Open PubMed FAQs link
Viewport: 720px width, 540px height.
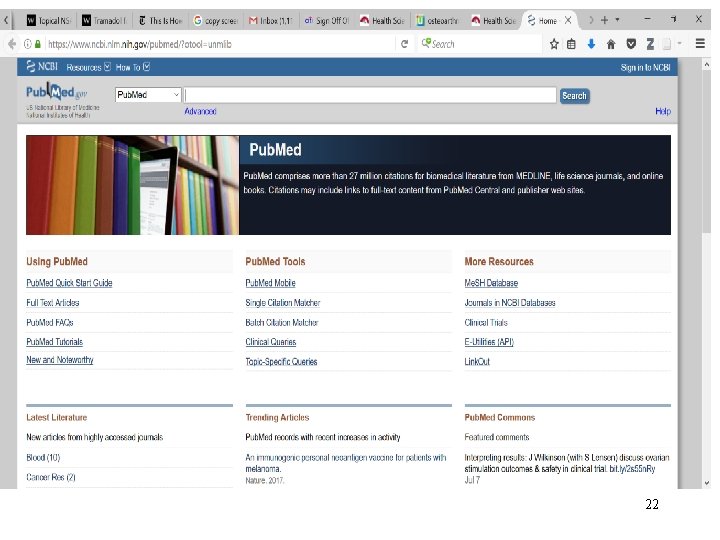pos(50,322)
